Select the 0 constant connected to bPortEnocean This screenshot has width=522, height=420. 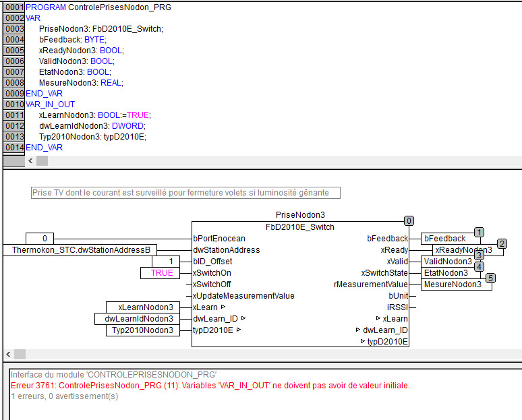(x=45, y=238)
